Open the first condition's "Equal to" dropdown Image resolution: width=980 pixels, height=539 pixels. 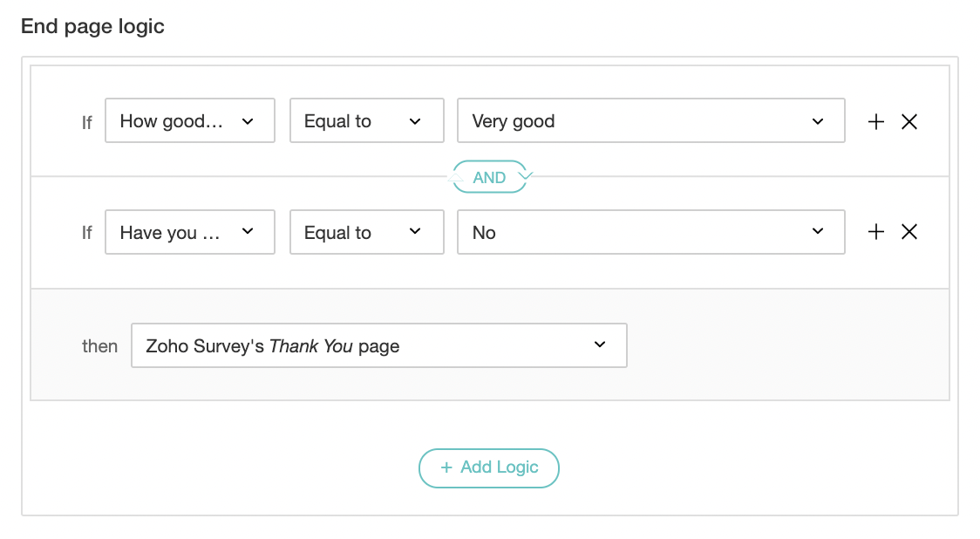click(x=365, y=121)
